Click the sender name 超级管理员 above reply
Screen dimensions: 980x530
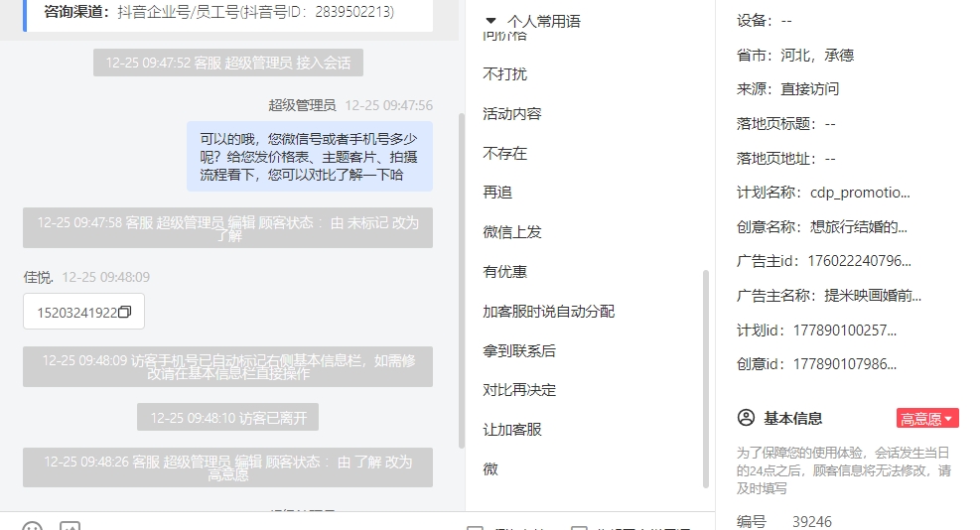(303, 105)
